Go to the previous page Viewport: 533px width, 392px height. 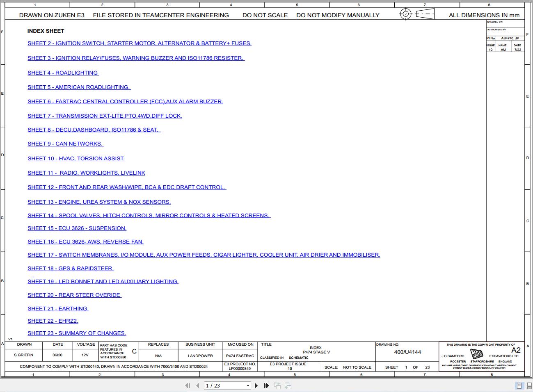(x=198, y=385)
